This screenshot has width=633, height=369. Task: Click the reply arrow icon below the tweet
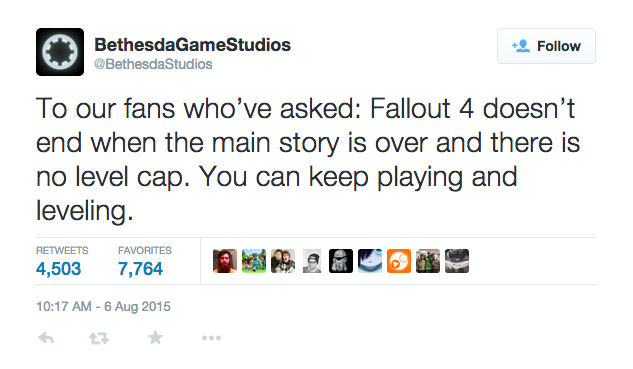click(46, 338)
